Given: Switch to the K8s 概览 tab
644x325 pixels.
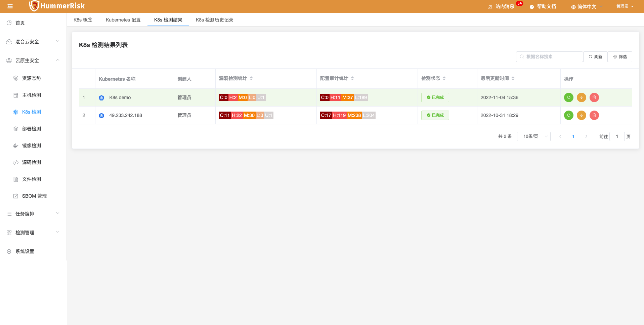Looking at the screenshot, I should (83, 20).
